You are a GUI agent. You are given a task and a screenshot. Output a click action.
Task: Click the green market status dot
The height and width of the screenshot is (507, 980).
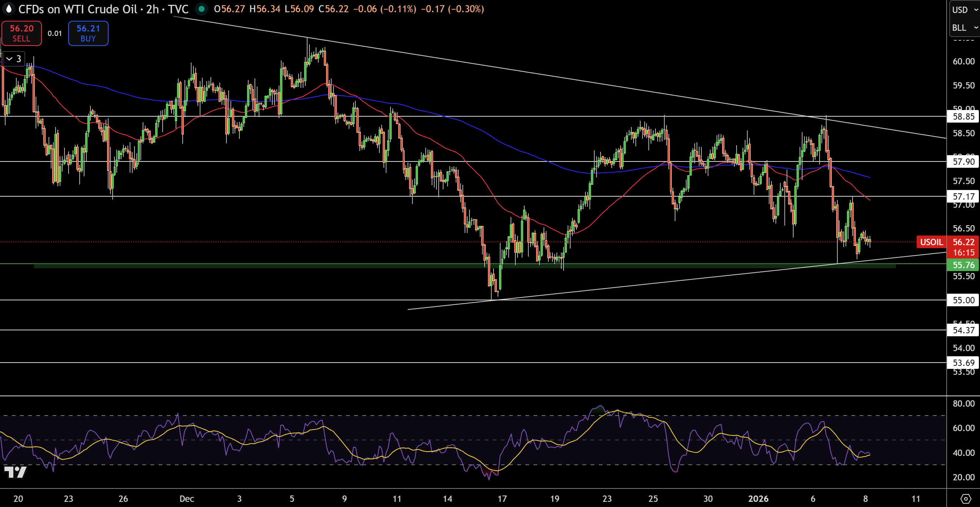(x=201, y=9)
